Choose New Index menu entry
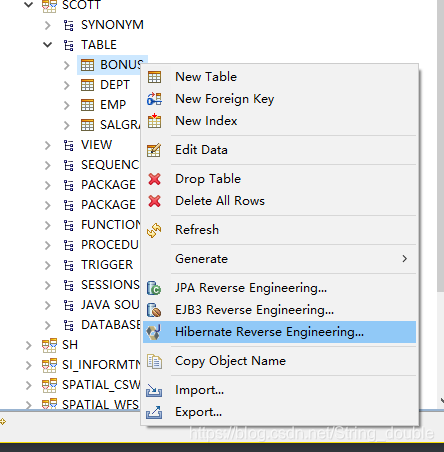 click(x=279, y=121)
